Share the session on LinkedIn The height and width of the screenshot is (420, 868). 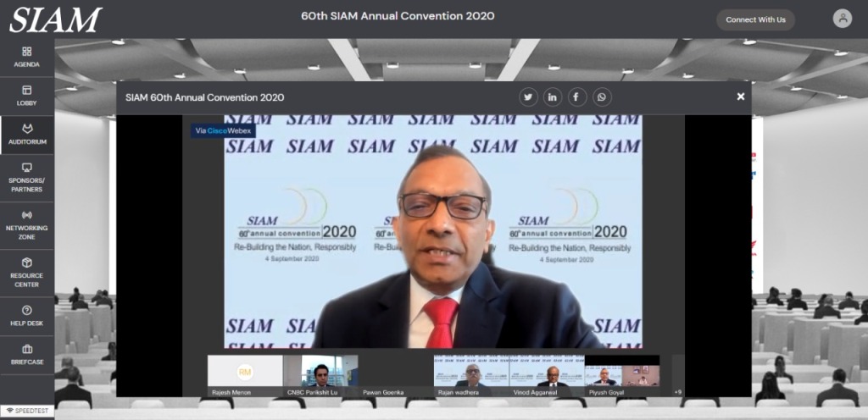(x=553, y=97)
